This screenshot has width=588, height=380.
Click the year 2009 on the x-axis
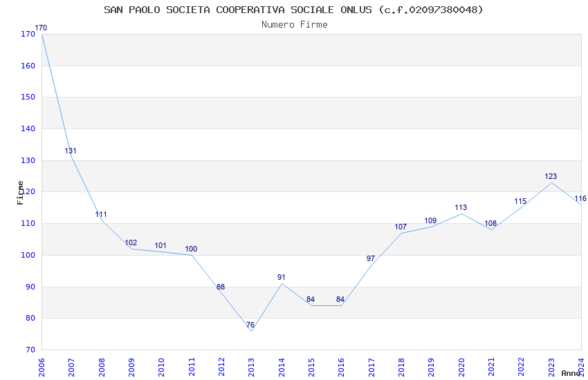131,367
